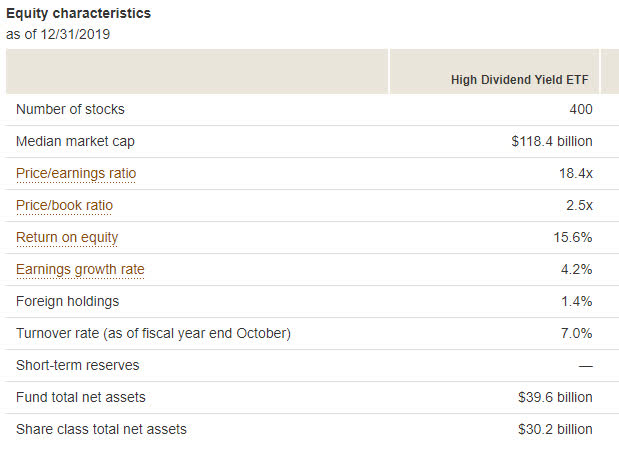
Task: Open the Earnings growth rate glossary link
Action: pyautogui.click(x=80, y=269)
